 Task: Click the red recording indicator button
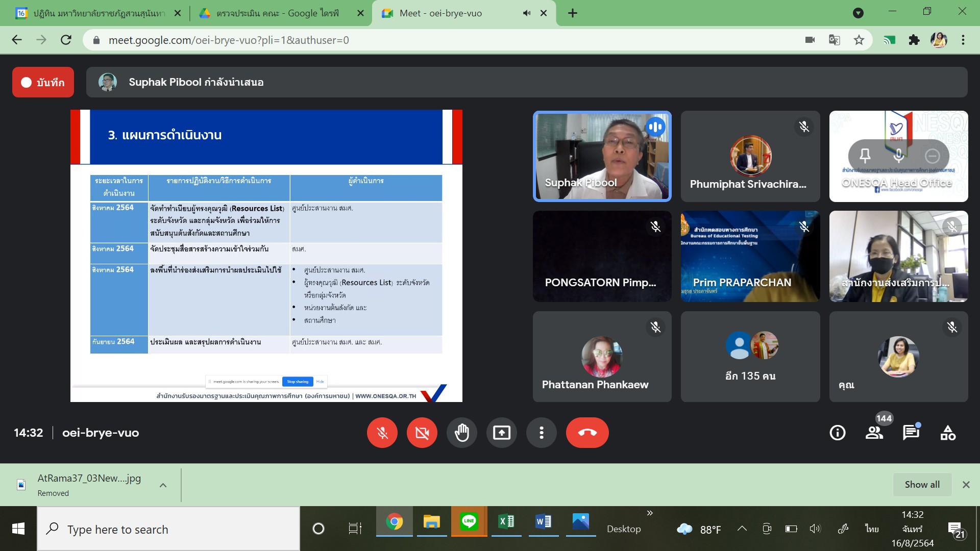(x=43, y=82)
